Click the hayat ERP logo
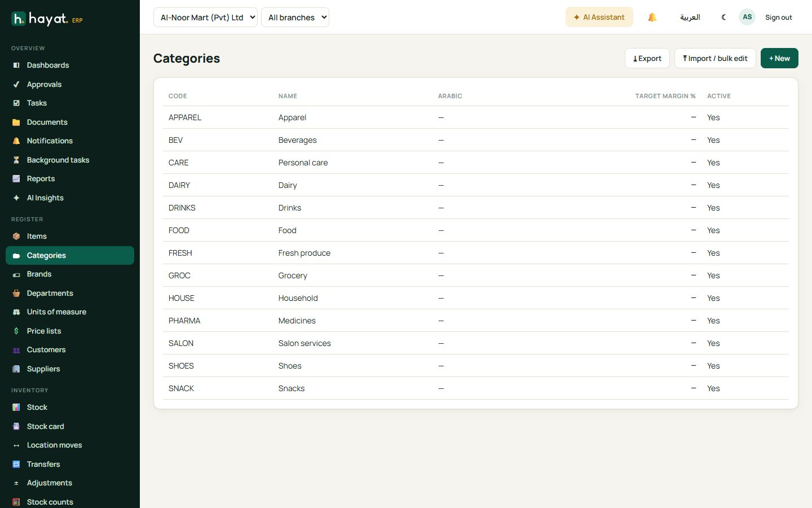Image resolution: width=812 pixels, height=508 pixels. pyautogui.click(x=47, y=19)
